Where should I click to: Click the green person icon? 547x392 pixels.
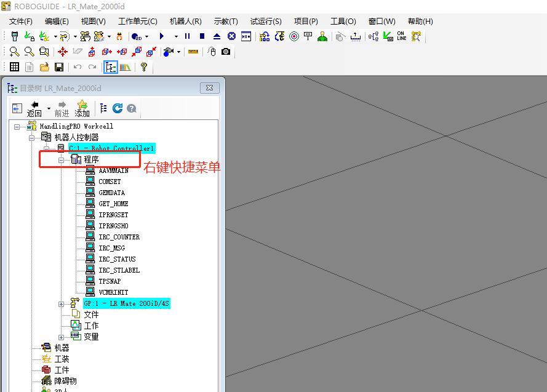[x=322, y=36]
